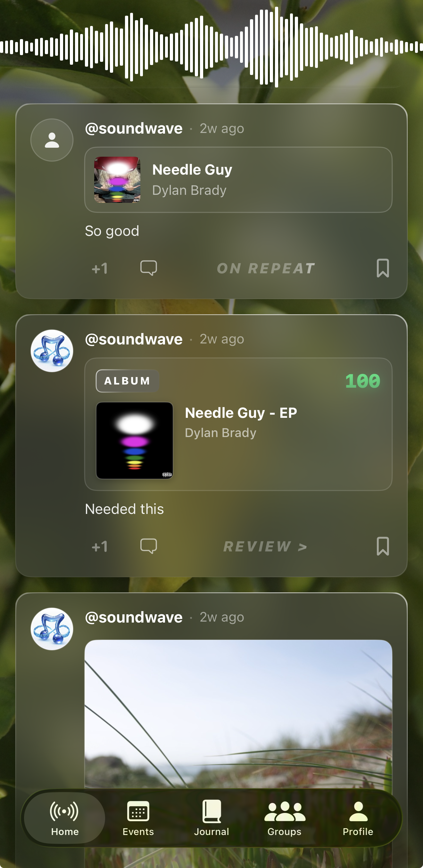
Task: Open the Journal tab
Action: click(211, 818)
